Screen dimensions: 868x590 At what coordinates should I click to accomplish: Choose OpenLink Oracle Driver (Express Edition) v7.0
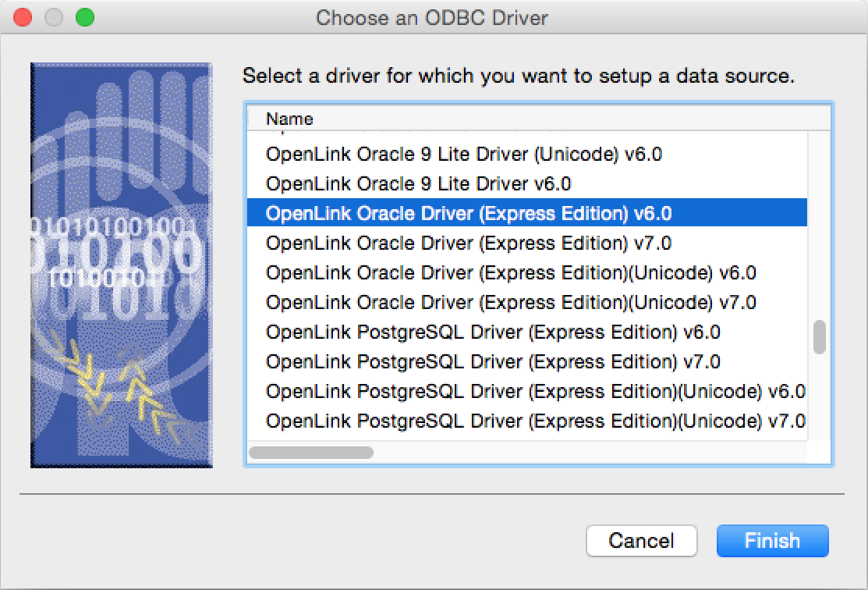[527, 243]
